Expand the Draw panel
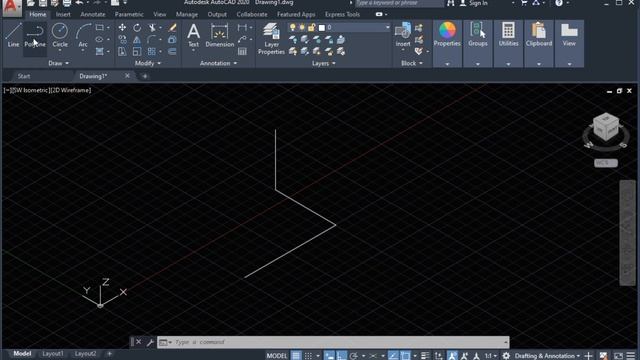Image resolution: width=640 pixels, height=360 pixels. tap(58, 63)
